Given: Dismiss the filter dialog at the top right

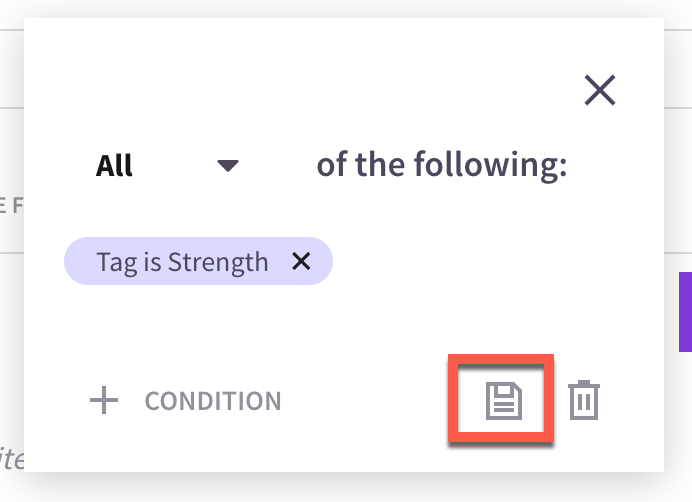Looking at the screenshot, I should [600, 90].
